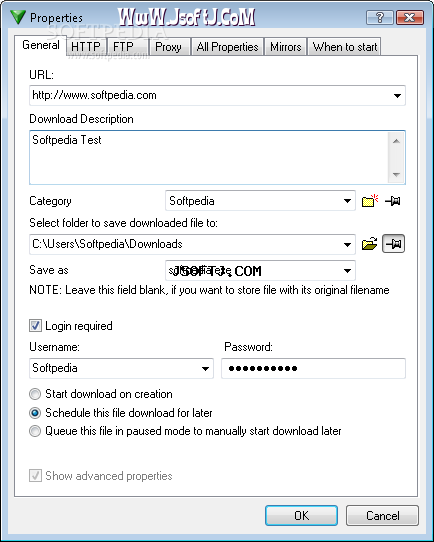The width and height of the screenshot is (434, 542).
Task: Click the description scrollbar down arrow
Action: [x=396, y=175]
